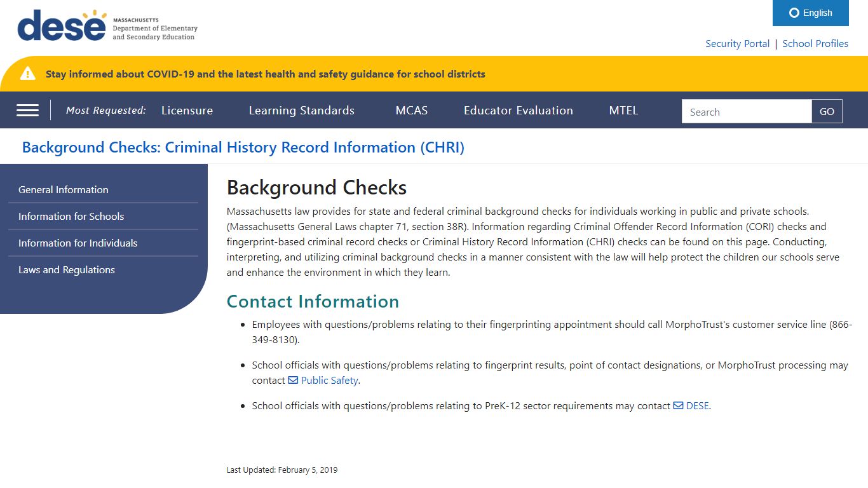Click the envelope icon beside Public Safety
Viewport: 868px width, 488px height.
(293, 380)
